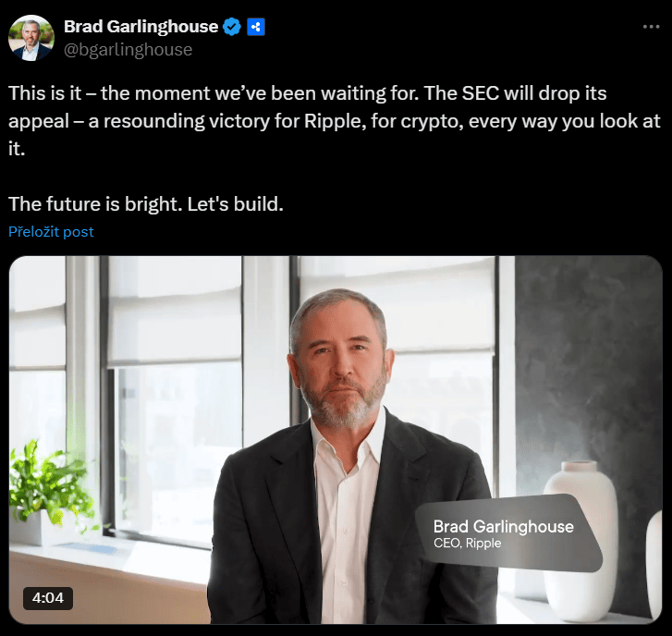Image resolution: width=672 pixels, height=636 pixels.
Task: Click "The future is bright. Let's build." line
Action: click(x=145, y=203)
